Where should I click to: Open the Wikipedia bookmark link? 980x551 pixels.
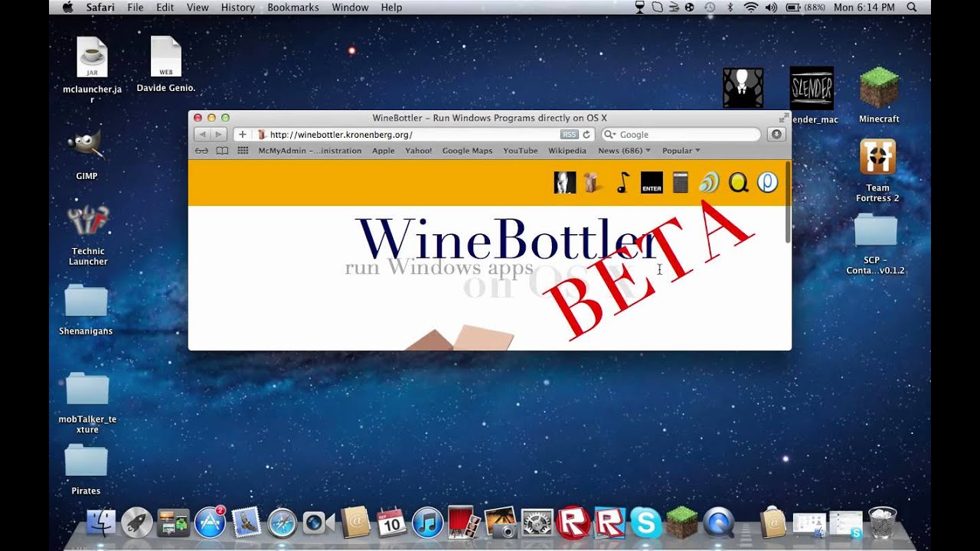567,151
